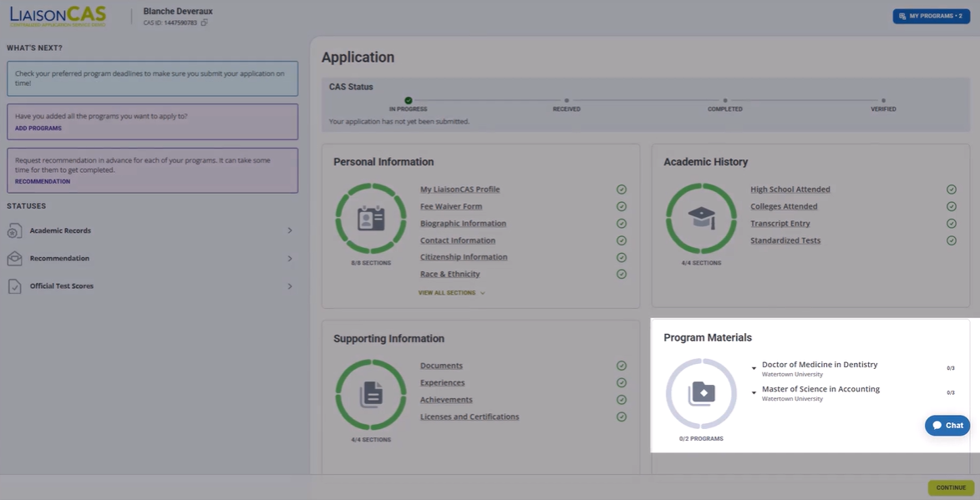Click the Academic Records status icon

(x=14, y=231)
